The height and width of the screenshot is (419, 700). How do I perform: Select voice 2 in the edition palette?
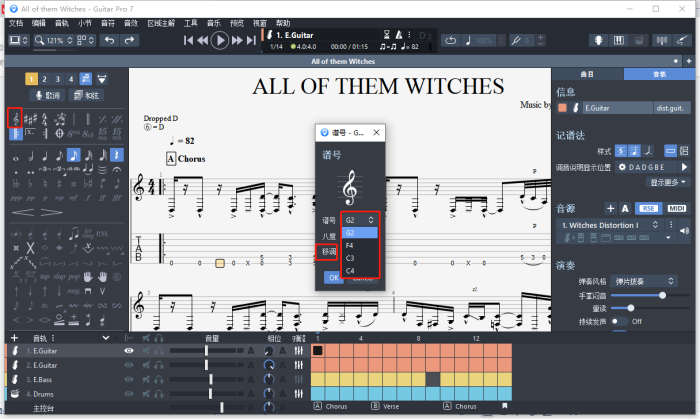click(x=45, y=78)
